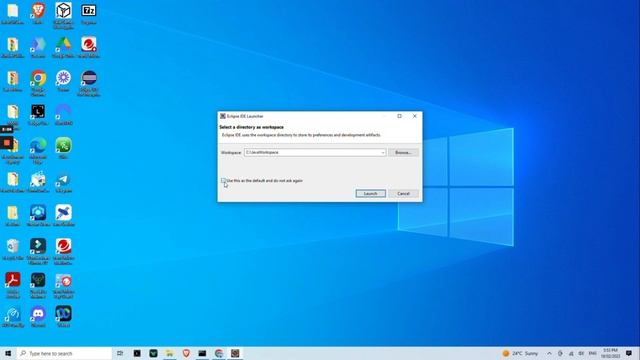
Task: Show hidden system tray icons
Action: pyautogui.click(x=549, y=353)
